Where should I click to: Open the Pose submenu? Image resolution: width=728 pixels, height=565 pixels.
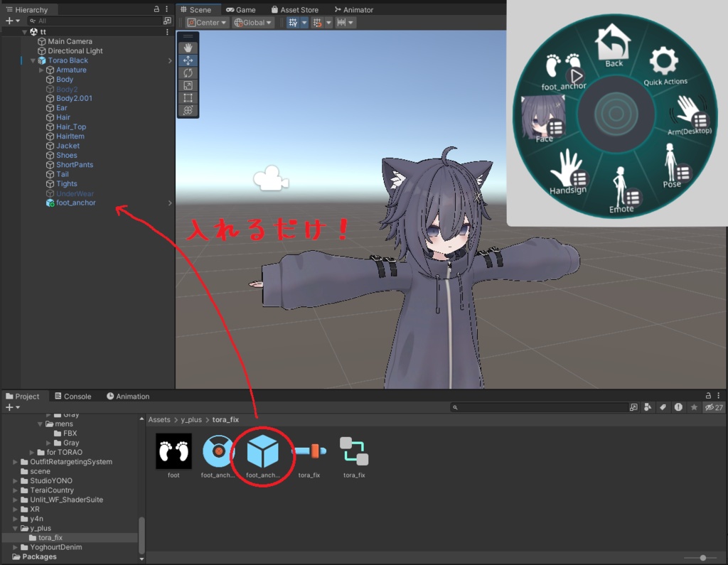click(675, 166)
